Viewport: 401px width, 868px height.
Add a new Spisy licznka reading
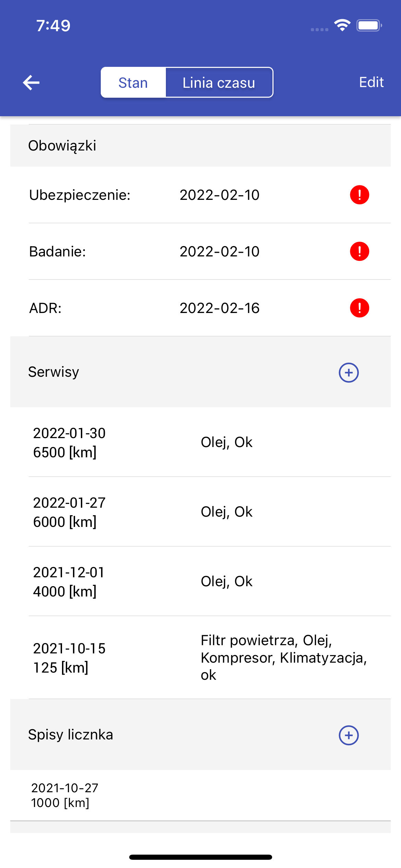(x=349, y=735)
